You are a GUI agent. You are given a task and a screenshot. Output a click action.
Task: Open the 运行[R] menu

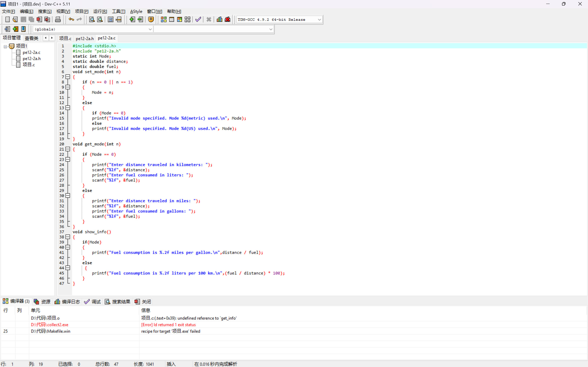click(100, 11)
